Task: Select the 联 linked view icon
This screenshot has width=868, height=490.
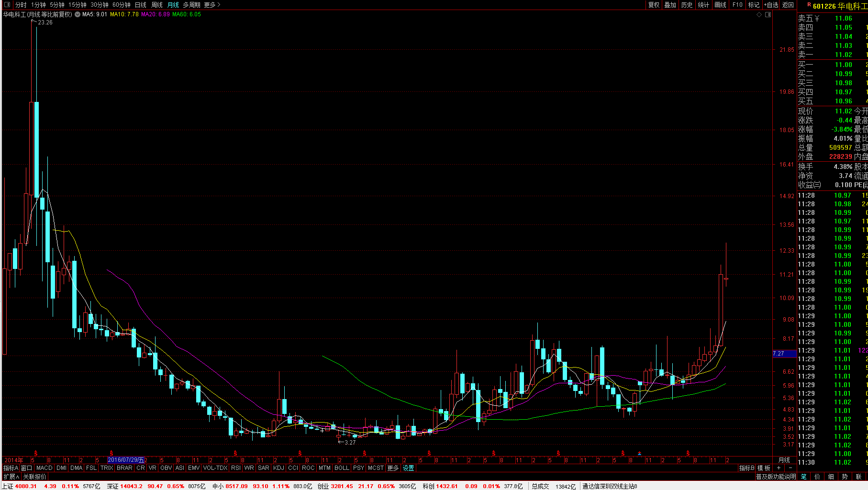Action: [858, 477]
